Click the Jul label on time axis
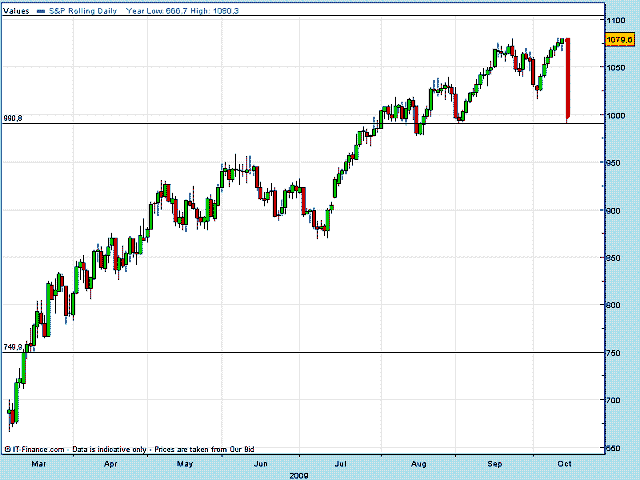 coord(340,464)
